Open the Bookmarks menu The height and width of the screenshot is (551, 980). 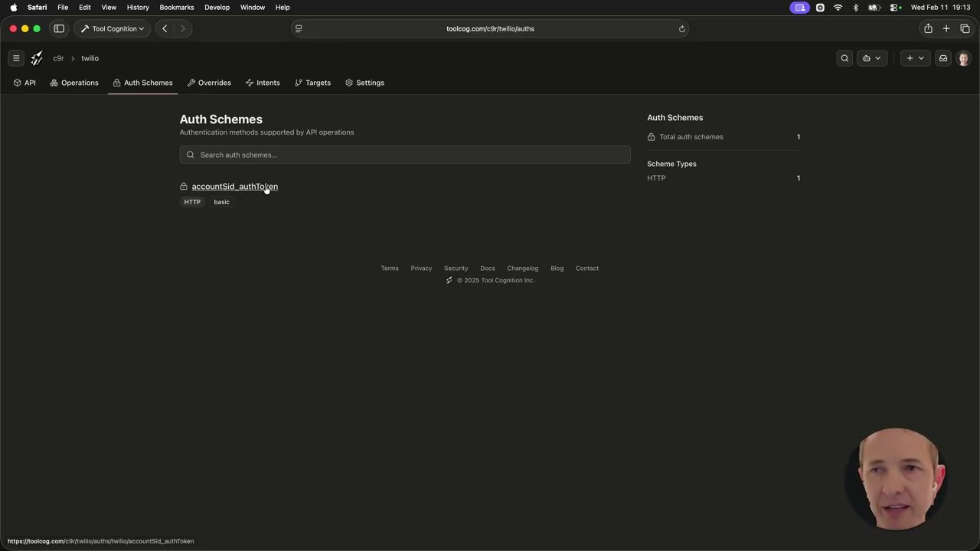(x=177, y=8)
